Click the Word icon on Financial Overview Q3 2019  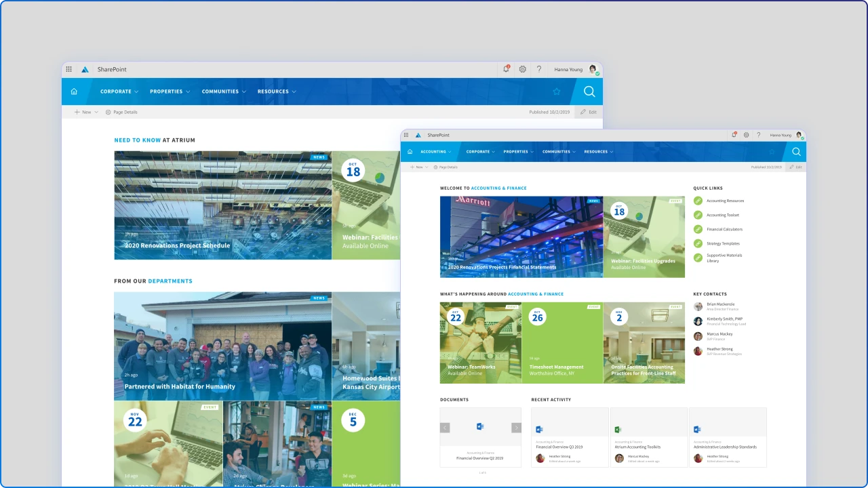coord(540,429)
